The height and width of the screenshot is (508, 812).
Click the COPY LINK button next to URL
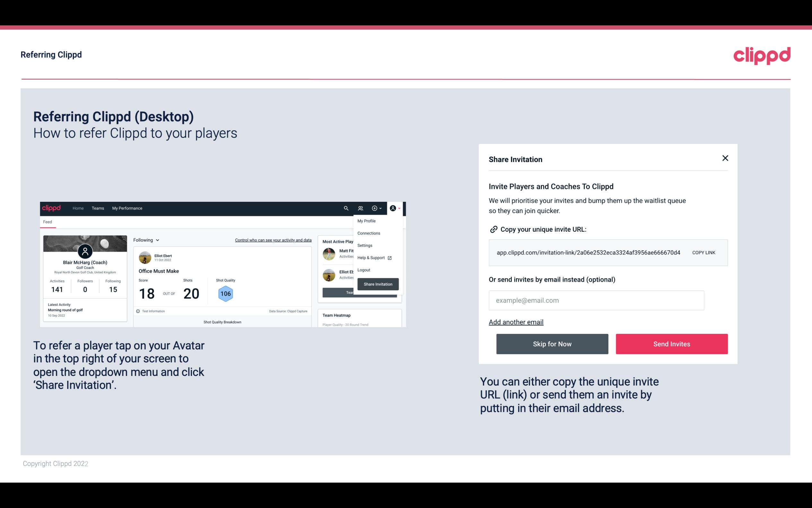coord(703,252)
